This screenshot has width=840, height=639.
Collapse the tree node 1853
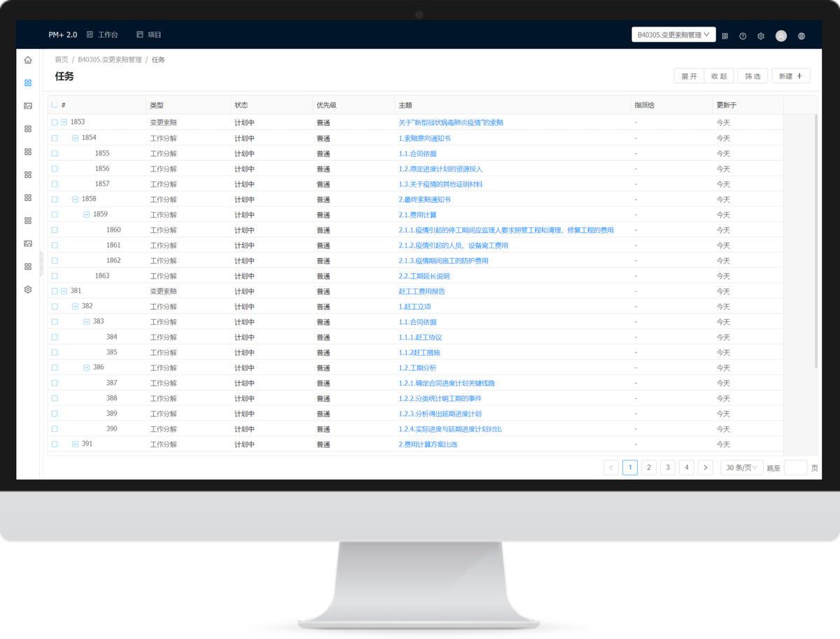64,122
